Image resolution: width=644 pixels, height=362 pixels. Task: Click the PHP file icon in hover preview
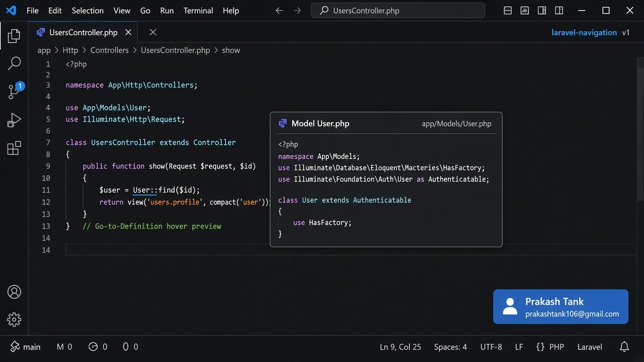[283, 124]
